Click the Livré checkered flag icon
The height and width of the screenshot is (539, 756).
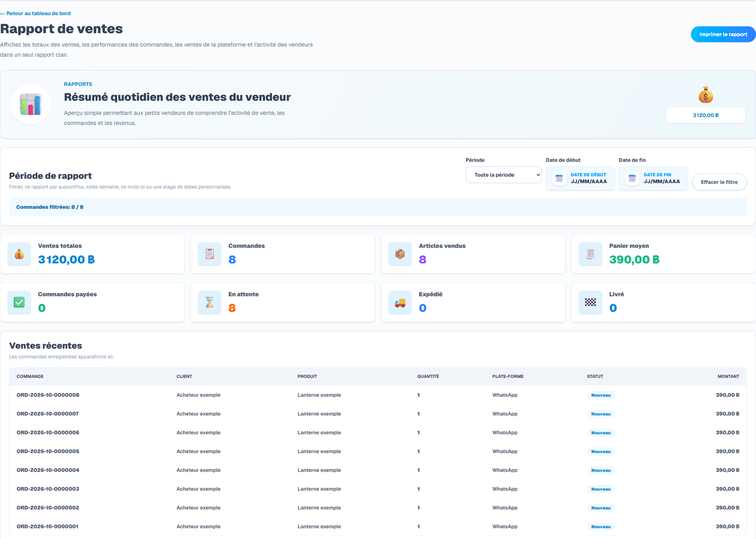click(590, 302)
